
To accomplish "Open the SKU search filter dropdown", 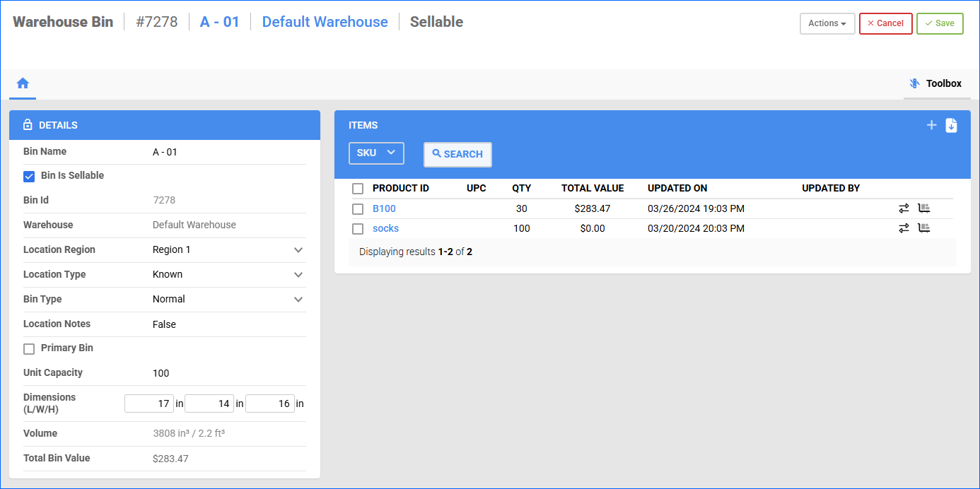I will tap(376, 153).
